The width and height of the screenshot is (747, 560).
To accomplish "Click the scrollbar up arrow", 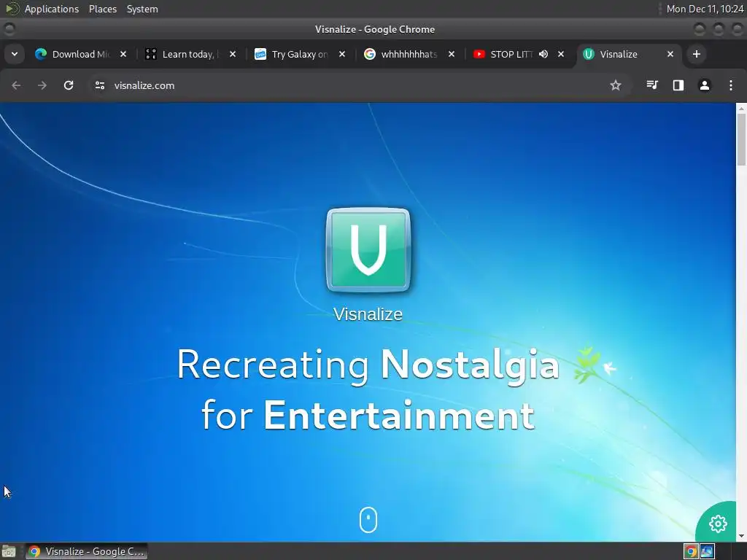I will click(x=741, y=109).
